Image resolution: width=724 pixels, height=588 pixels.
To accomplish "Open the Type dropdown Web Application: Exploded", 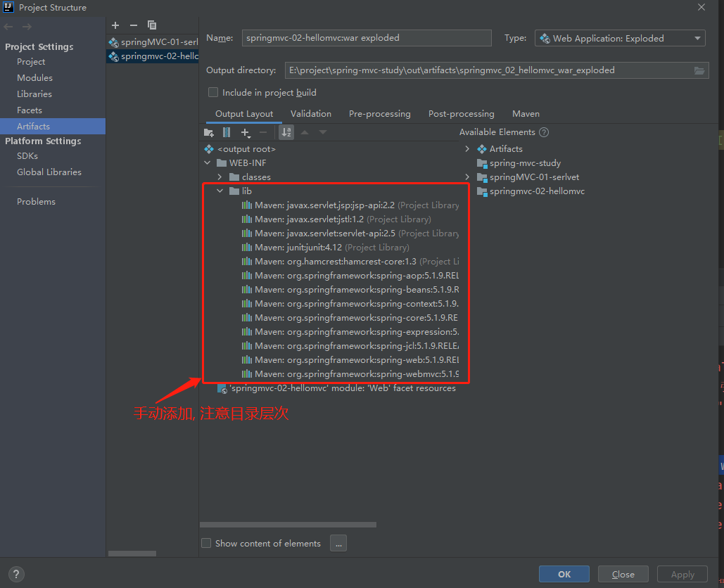I will click(620, 38).
